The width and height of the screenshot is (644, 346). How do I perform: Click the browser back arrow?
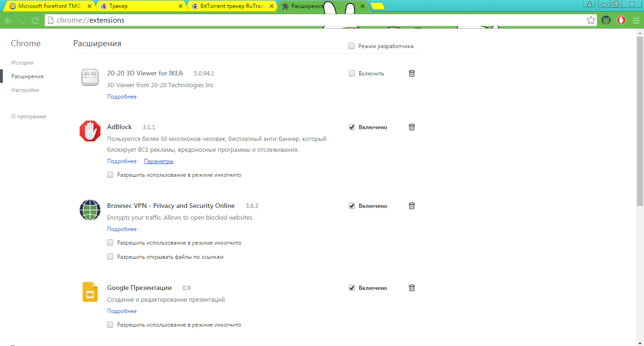pyautogui.click(x=8, y=20)
